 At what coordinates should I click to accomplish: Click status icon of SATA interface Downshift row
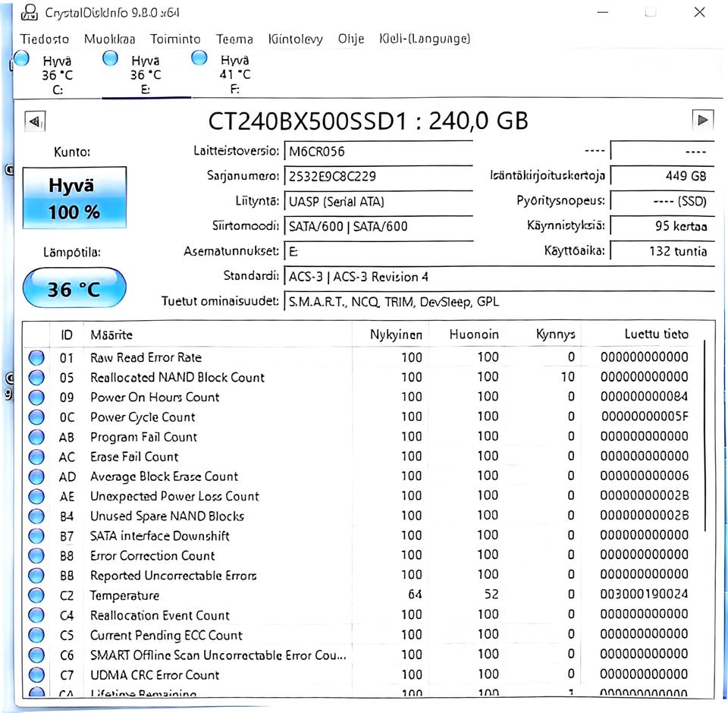tap(36, 536)
